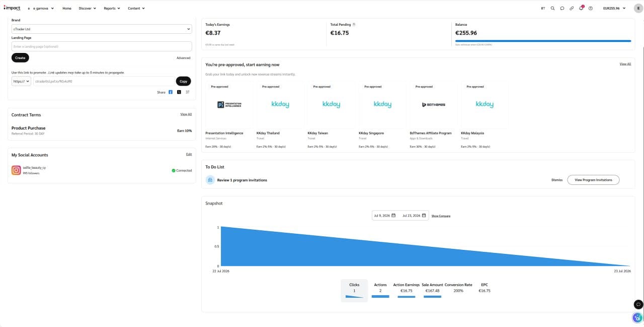Open the KKday Thailand program card
Viewport: 644px width, 327px height.
tap(280, 116)
